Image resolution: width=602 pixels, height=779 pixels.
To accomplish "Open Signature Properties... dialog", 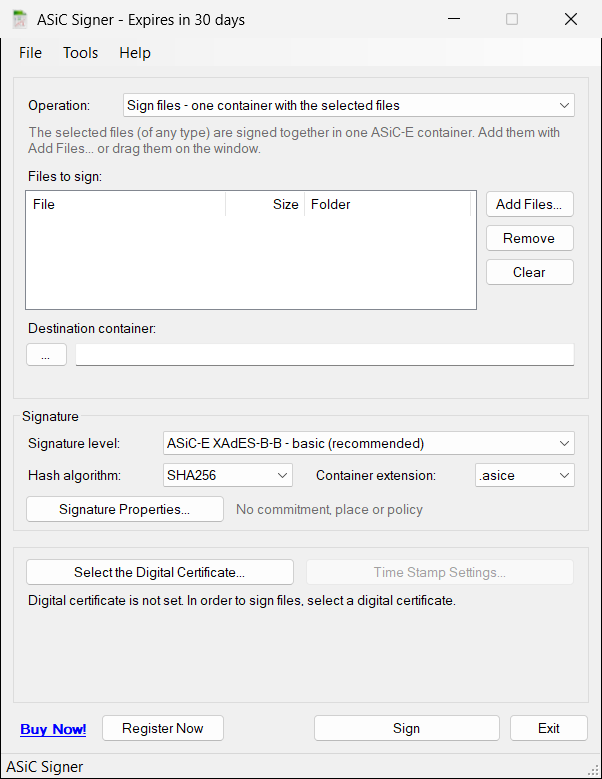I will pos(125,509).
